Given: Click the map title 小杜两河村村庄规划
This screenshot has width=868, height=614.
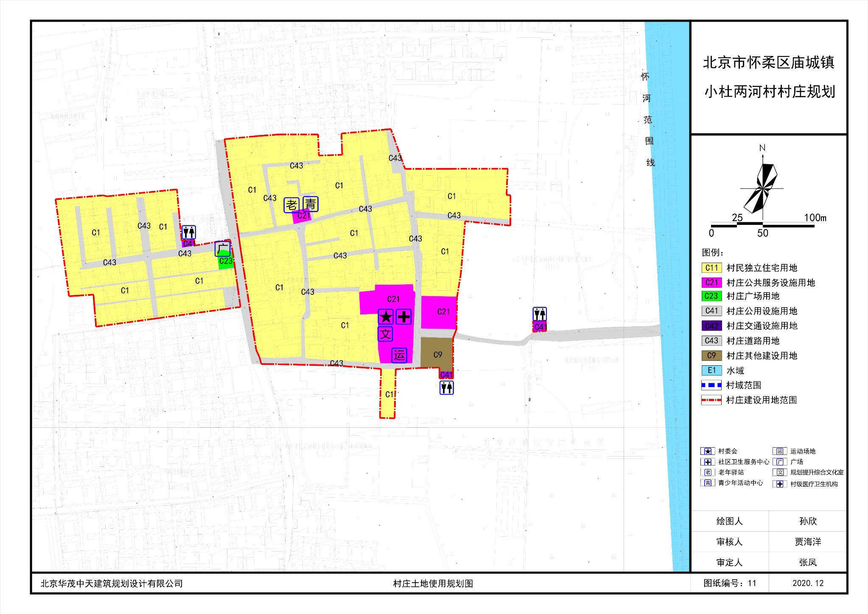Looking at the screenshot, I should [x=770, y=92].
